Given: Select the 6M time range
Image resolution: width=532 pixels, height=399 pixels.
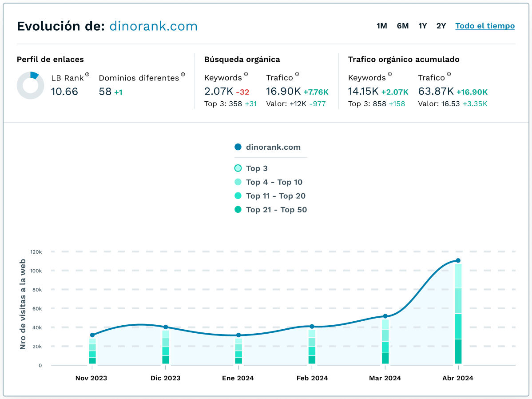Looking at the screenshot, I should click(403, 26).
